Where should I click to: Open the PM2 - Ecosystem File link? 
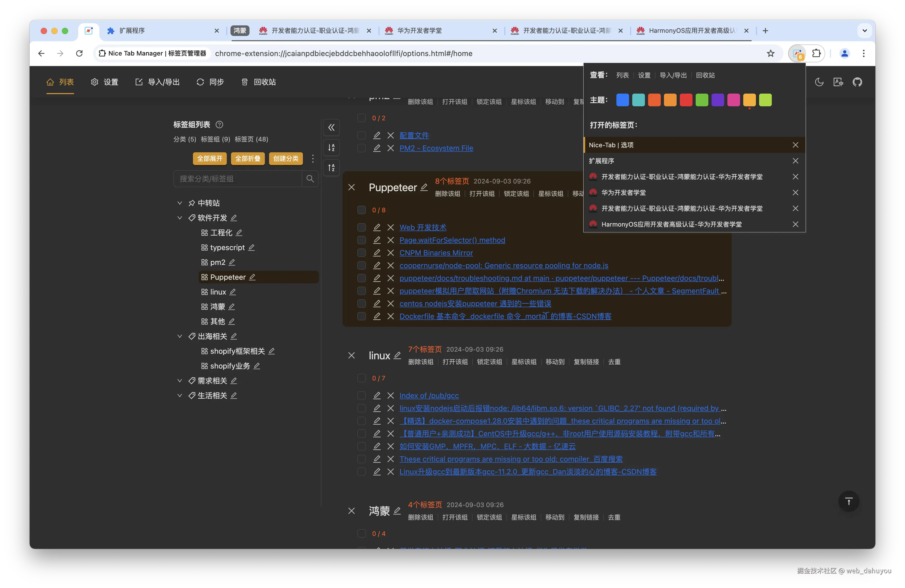pos(436,148)
